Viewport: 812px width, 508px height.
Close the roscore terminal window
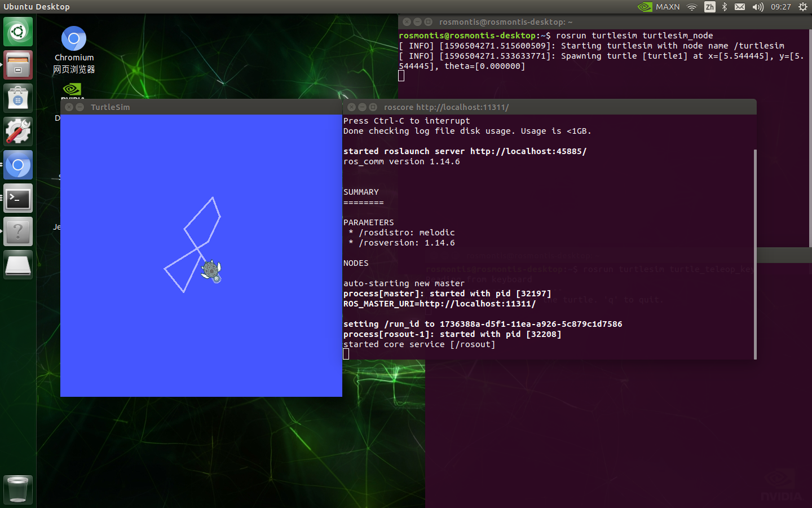351,107
